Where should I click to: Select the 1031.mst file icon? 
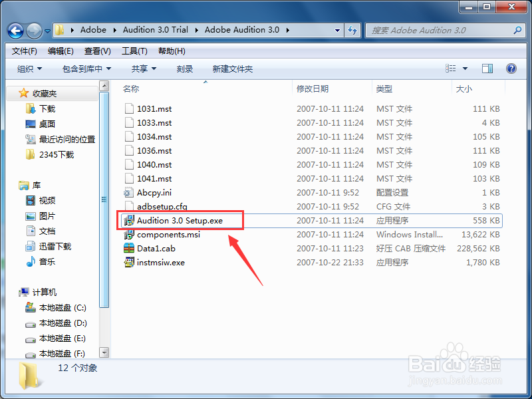[129, 108]
